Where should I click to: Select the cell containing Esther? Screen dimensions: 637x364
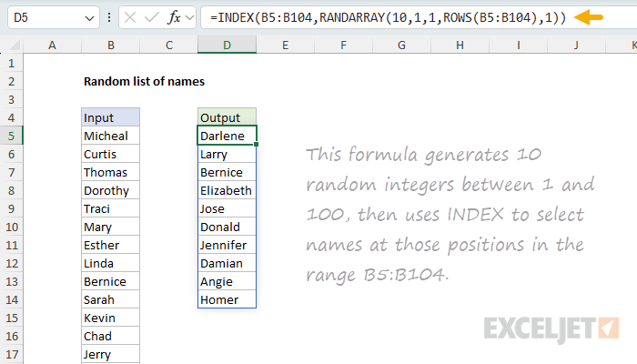[x=110, y=246]
